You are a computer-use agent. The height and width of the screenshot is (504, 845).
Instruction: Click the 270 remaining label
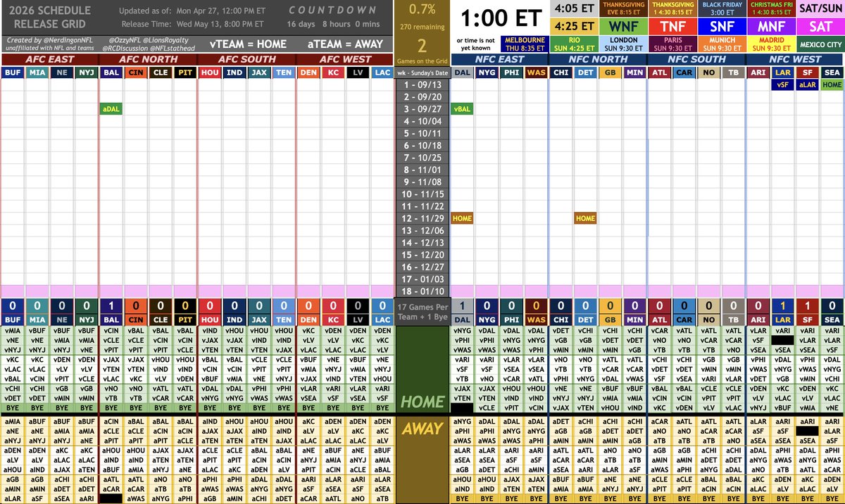click(x=423, y=27)
